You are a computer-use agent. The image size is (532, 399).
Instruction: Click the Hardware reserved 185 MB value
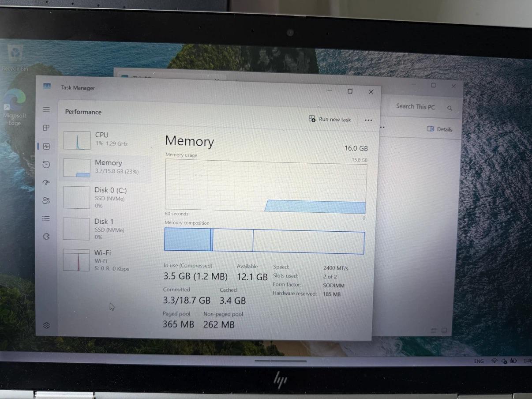click(x=332, y=294)
